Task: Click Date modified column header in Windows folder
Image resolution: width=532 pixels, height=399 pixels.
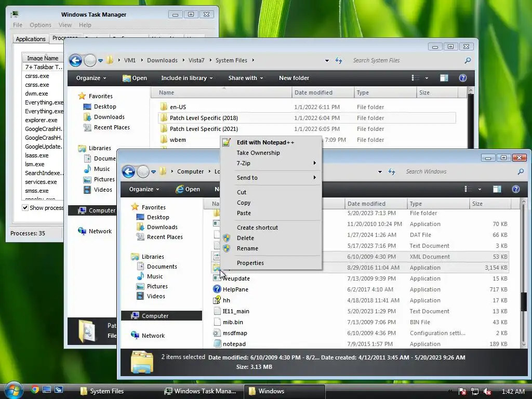Action: [376, 204]
